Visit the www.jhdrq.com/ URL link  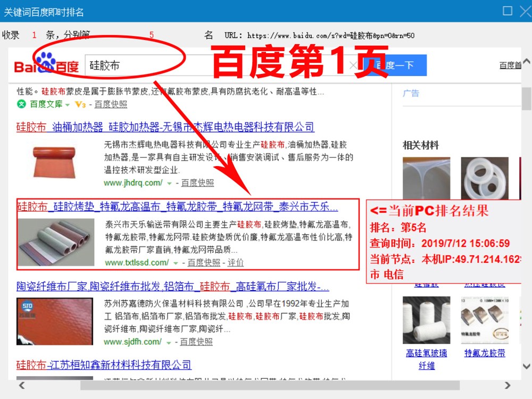[133, 183]
